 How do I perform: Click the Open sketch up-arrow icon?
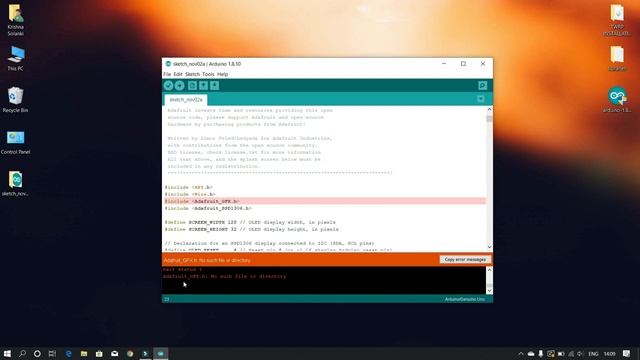click(x=203, y=86)
